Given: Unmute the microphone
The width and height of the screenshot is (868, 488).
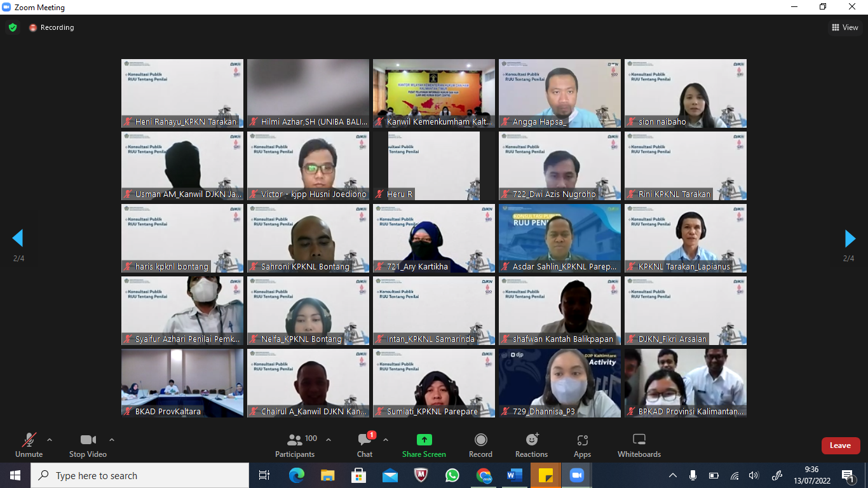Looking at the screenshot, I should point(29,445).
